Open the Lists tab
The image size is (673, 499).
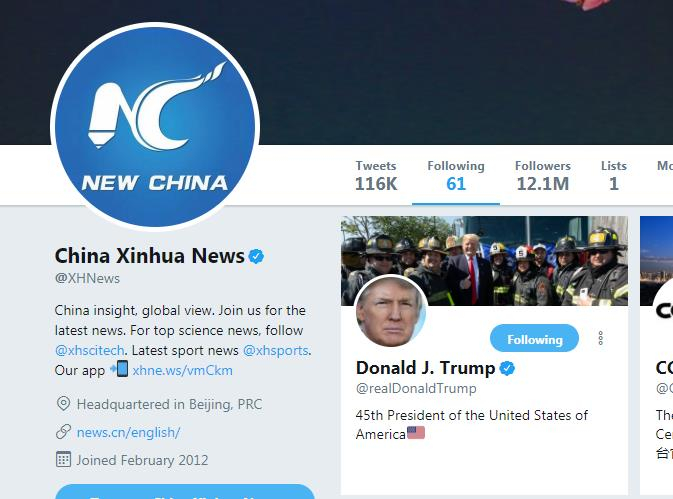(x=614, y=175)
